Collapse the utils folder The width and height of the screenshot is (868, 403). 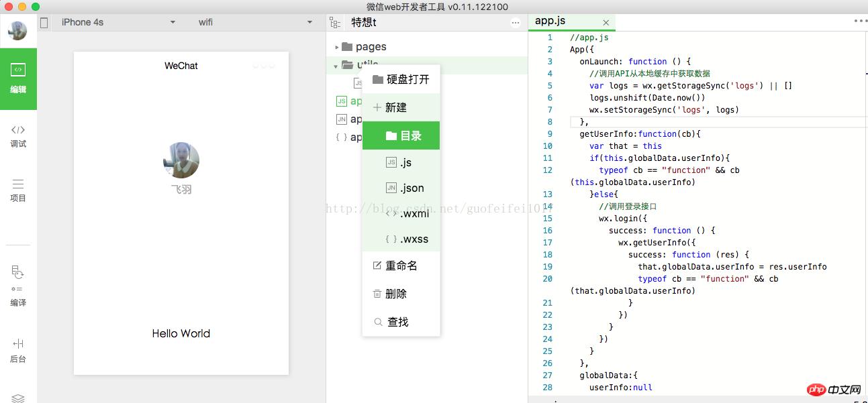click(x=336, y=66)
